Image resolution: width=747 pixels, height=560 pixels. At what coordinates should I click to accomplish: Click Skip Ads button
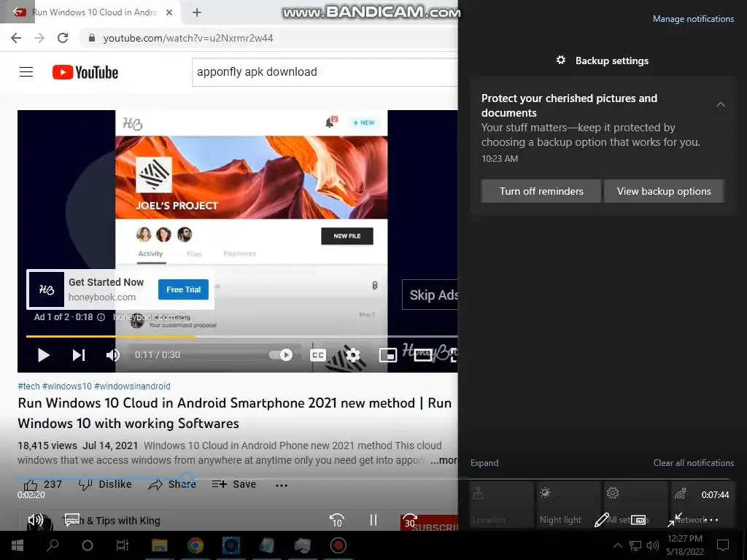coord(430,295)
